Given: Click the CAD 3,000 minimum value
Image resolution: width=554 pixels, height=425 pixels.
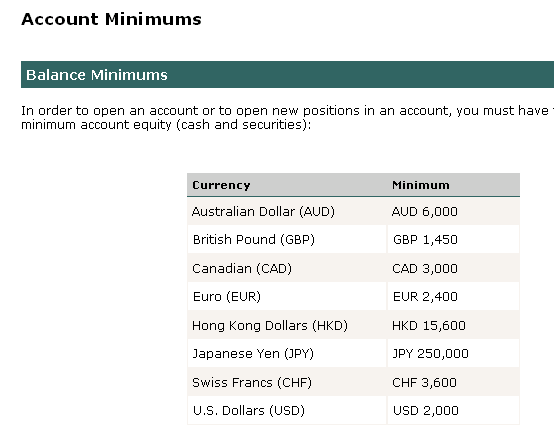Looking at the screenshot, I should (425, 268).
